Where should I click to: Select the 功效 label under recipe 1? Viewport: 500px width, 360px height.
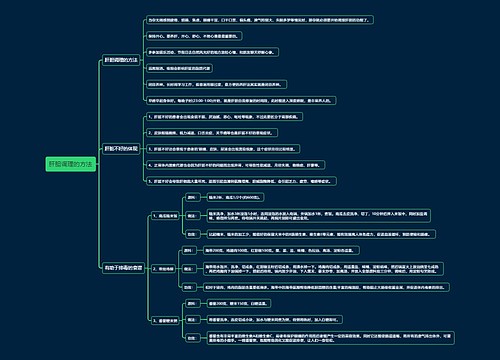click(191, 234)
